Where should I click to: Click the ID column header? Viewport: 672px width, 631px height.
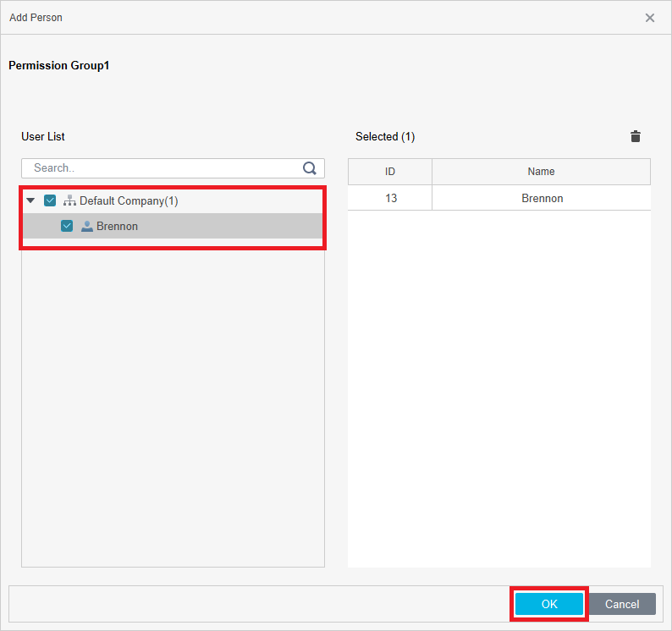click(x=390, y=172)
